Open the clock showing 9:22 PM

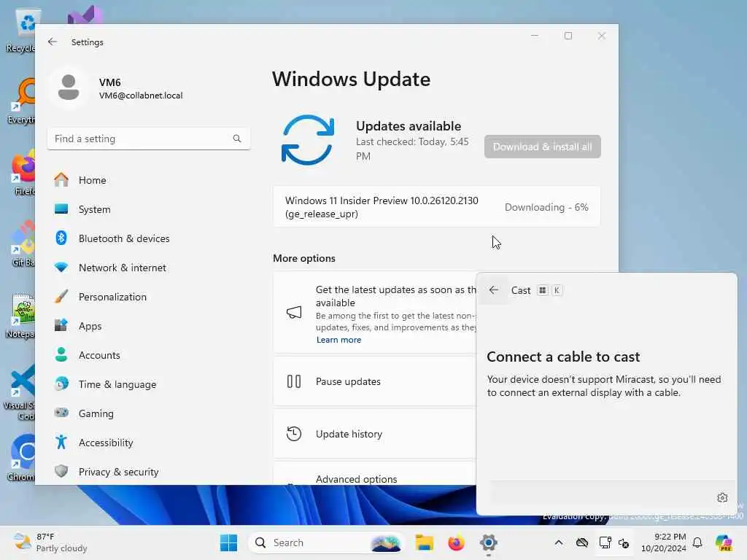click(x=663, y=542)
